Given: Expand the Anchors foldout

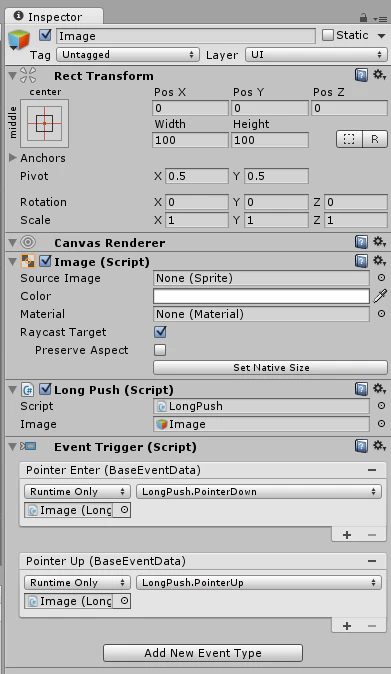Looking at the screenshot, I should click(x=13, y=158).
